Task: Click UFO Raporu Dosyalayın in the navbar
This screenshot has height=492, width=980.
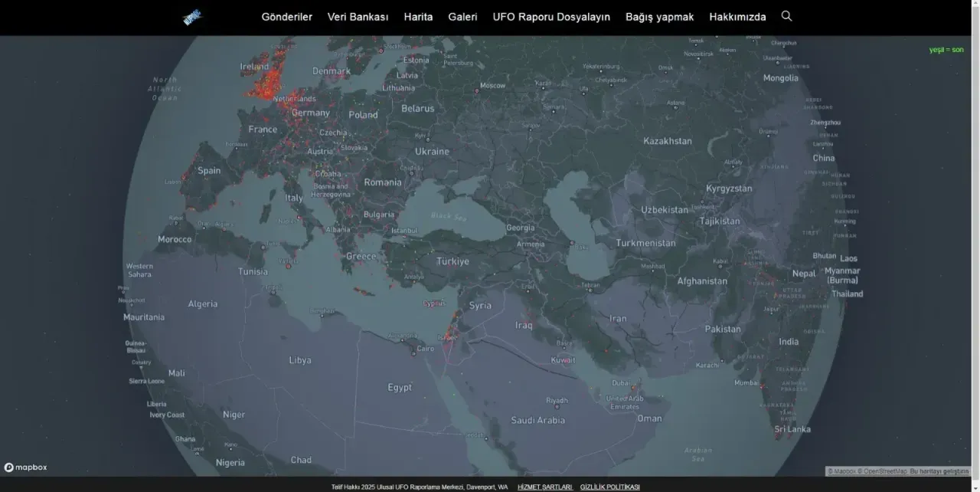Action: click(x=551, y=17)
